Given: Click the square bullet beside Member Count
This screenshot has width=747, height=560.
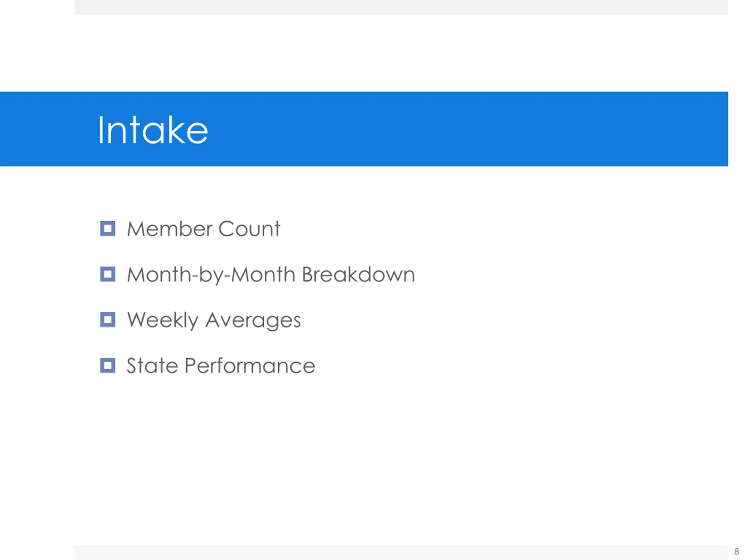Looking at the screenshot, I should (x=108, y=229).
